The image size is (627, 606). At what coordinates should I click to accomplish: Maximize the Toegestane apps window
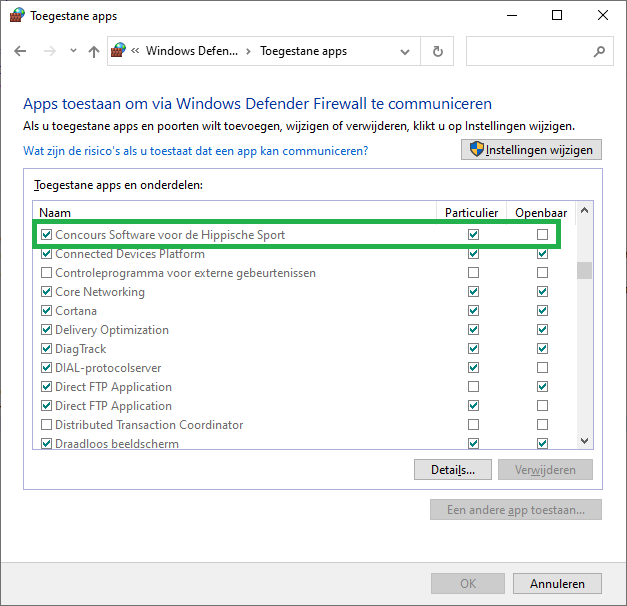[x=557, y=16]
